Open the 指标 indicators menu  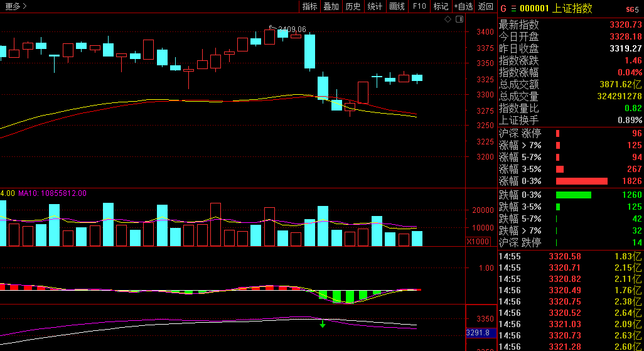(x=309, y=6)
